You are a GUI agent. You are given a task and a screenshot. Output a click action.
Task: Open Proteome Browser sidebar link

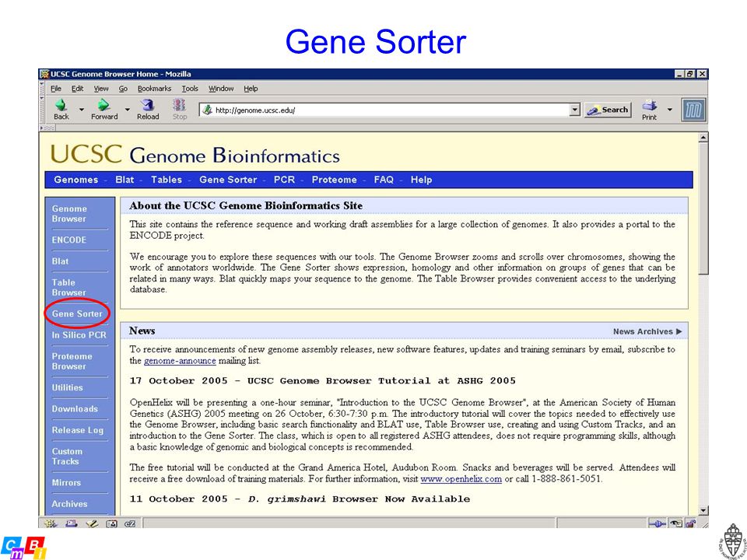(x=72, y=362)
